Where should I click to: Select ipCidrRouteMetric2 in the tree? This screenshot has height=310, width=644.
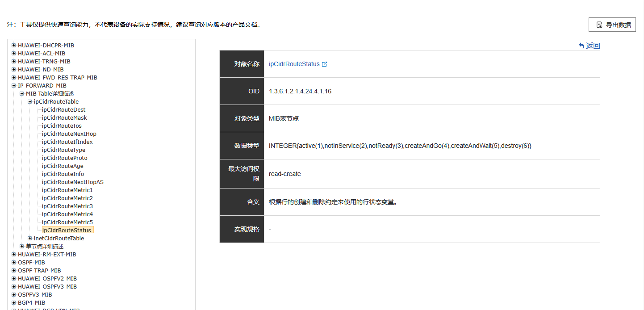coord(67,198)
